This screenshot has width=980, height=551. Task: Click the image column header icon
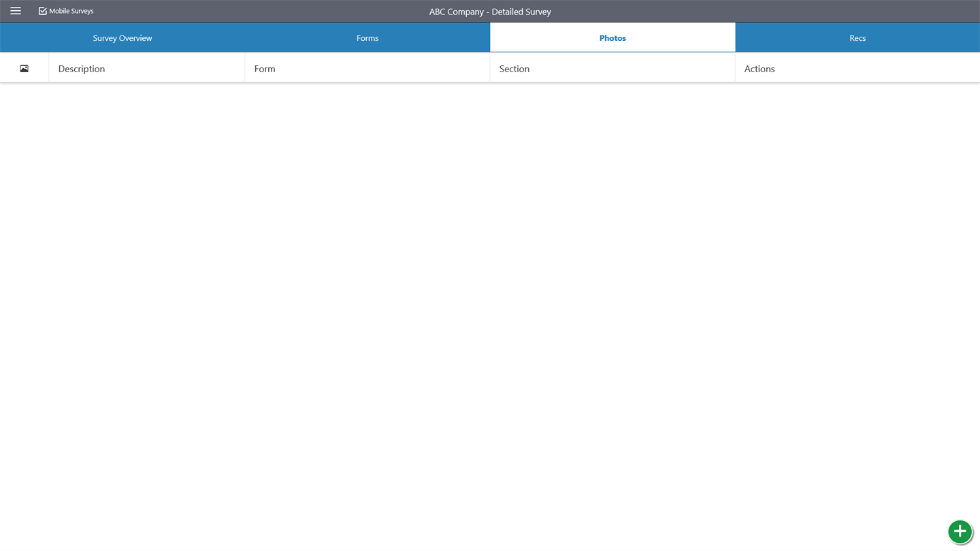point(24,69)
